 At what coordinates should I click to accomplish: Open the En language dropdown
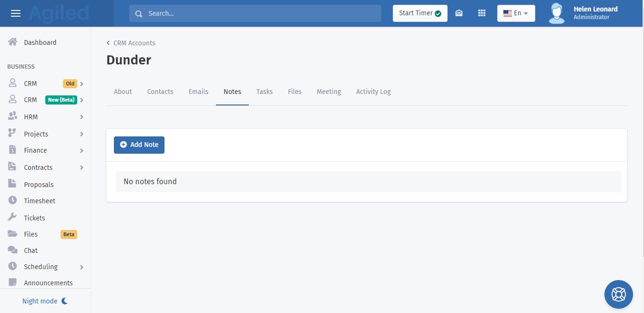(516, 13)
